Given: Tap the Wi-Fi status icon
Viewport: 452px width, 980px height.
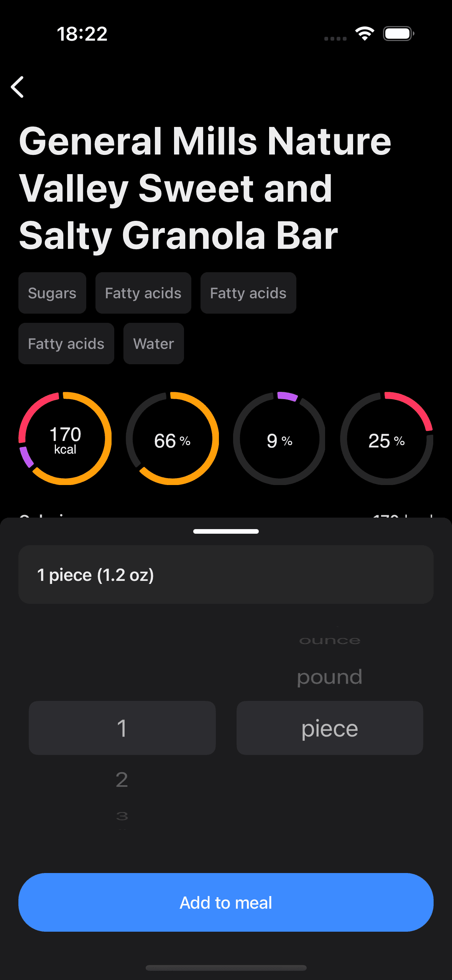Looking at the screenshot, I should pos(365,34).
